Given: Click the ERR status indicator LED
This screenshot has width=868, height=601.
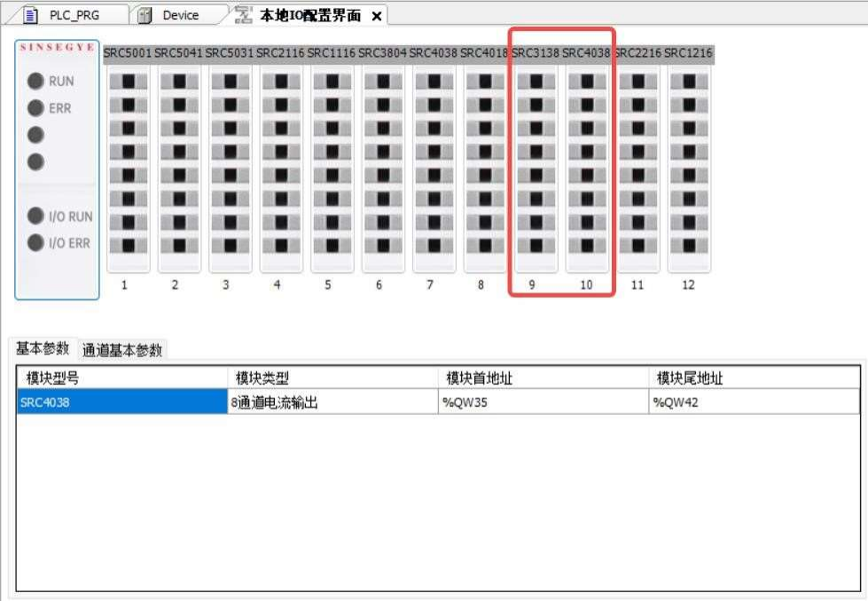Looking at the screenshot, I should tap(36, 108).
